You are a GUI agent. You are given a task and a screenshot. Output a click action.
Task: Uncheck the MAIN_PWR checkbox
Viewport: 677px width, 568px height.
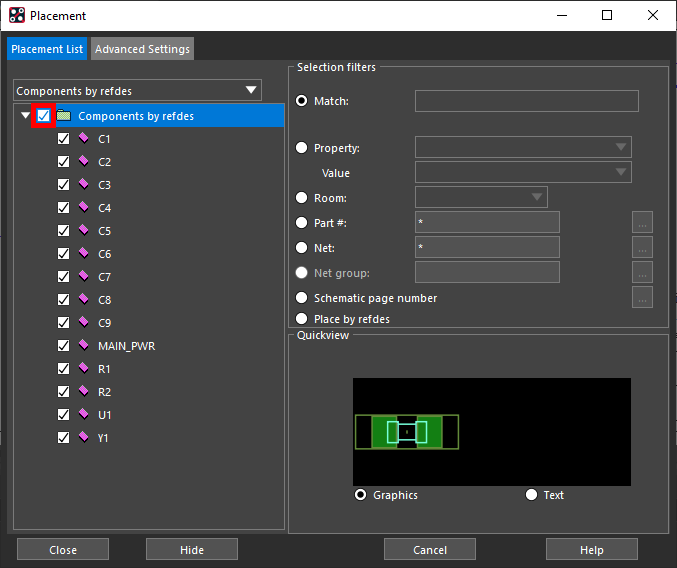pos(63,345)
